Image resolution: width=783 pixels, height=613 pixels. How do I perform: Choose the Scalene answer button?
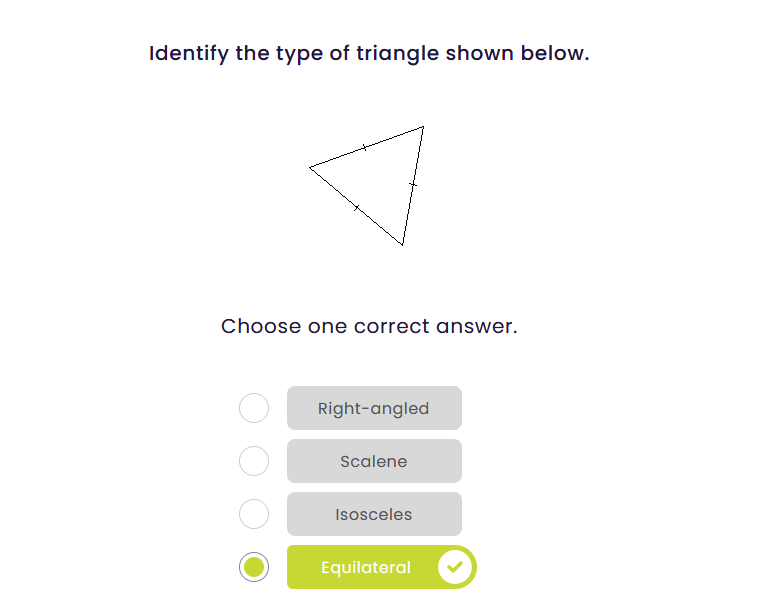coord(374,461)
